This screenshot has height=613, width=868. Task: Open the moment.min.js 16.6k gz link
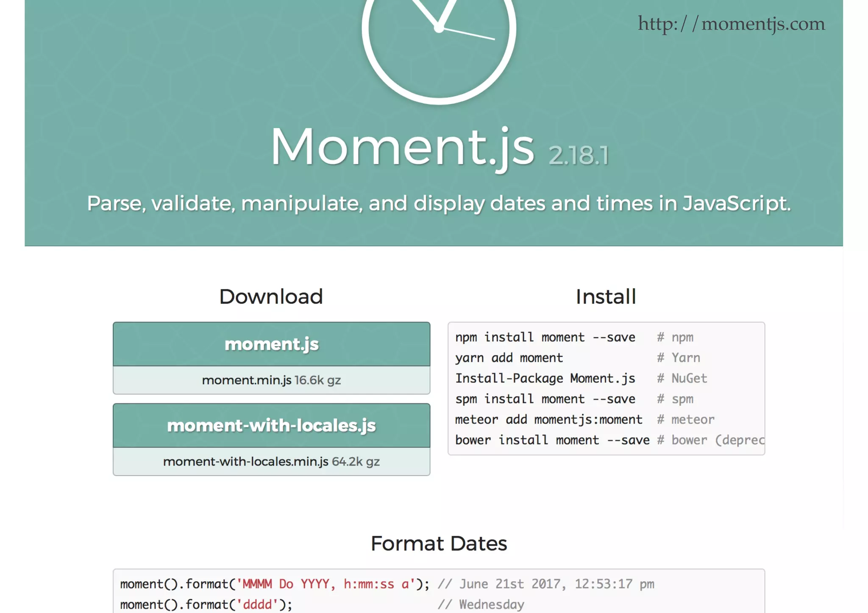[271, 380]
